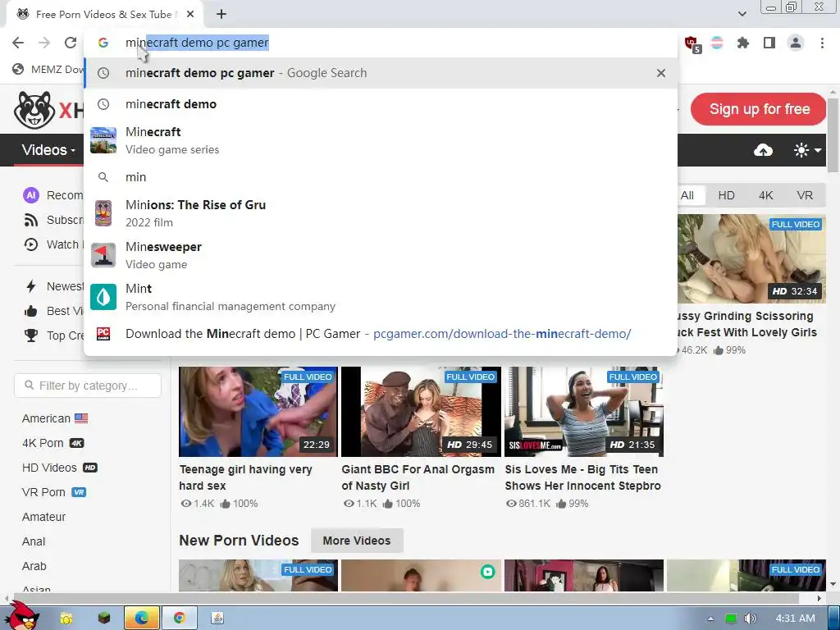Open the Chrome profile avatar
This screenshot has width=840, height=630.
tap(796, 43)
